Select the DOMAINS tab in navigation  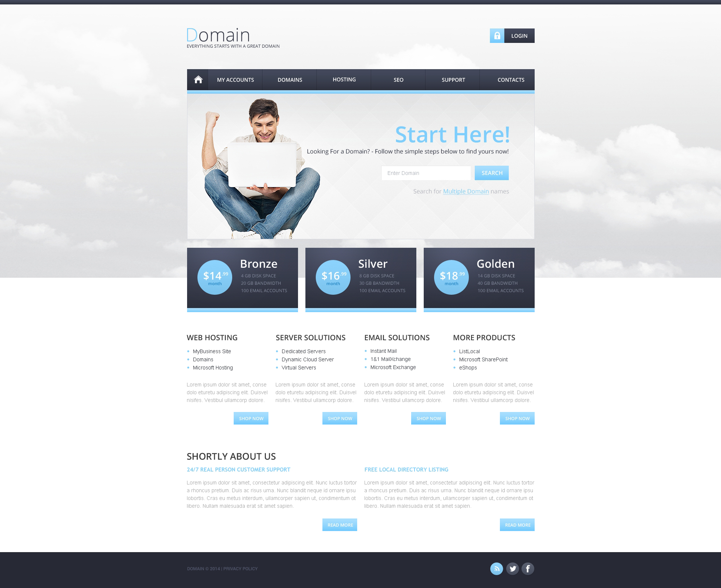pyautogui.click(x=290, y=80)
